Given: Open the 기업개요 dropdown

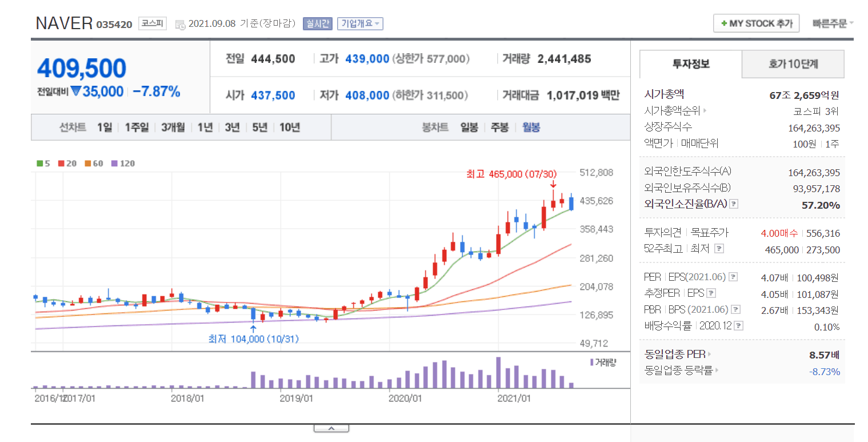Looking at the screenshot, I should click(360, 24).
